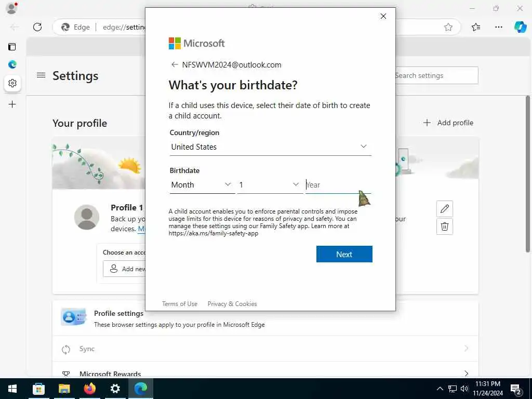Close the Microsoft sign-in dialog
The width and height of the screenshot is (532, 399).
coord(383,16)
